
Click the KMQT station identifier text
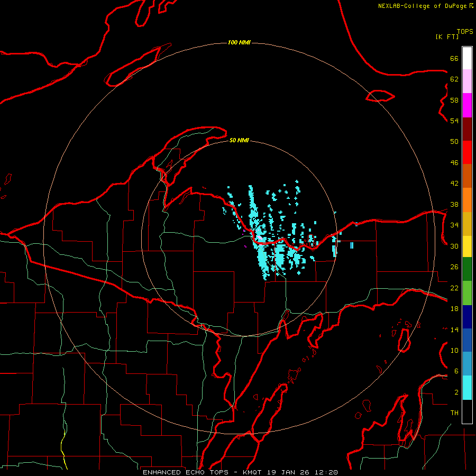click(253, 472)
